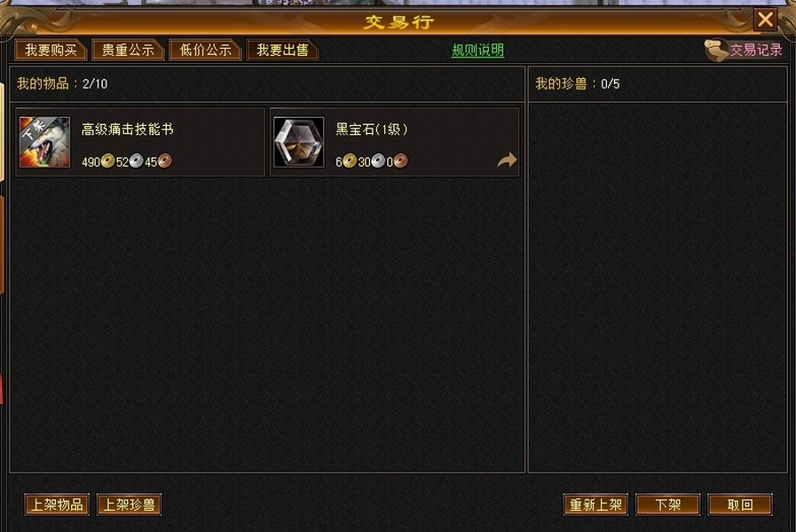796x532 pixels.
Task: Switch to the 我要购买 tab
Action: pyautogui.click(x=51, y=51)
